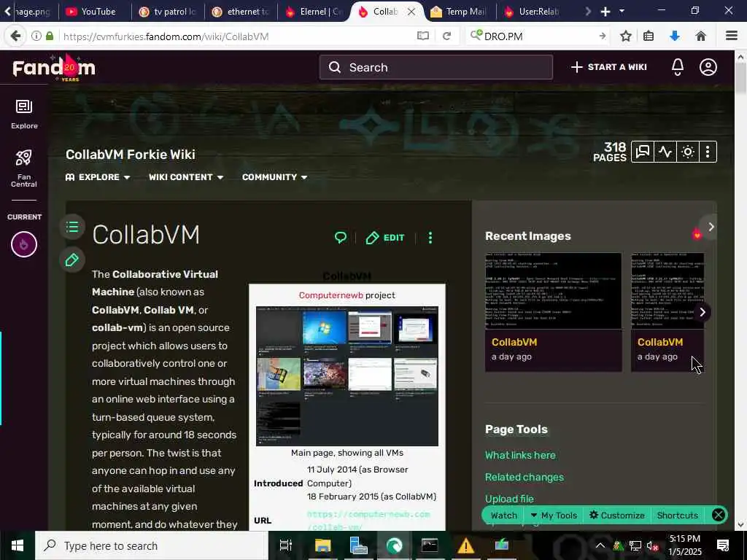This screenshot has height=560, width=747.
Task: Open a new browser tab
Action: [x=605, y=12]
